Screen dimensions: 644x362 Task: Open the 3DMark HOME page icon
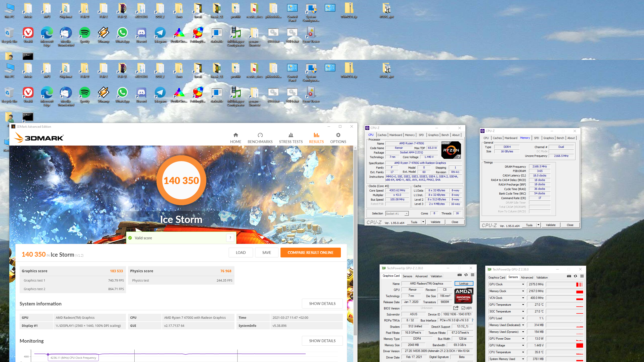coord(235,135)
